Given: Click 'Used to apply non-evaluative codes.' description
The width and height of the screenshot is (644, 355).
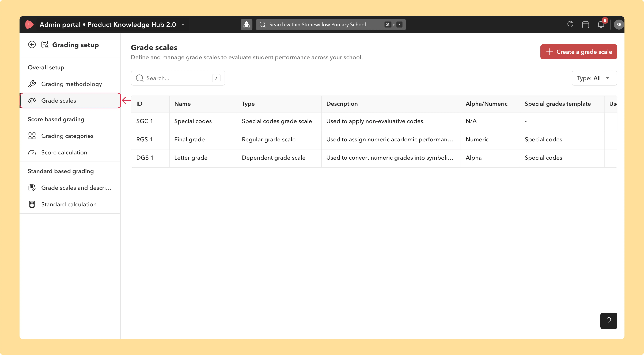Looking at the screenshot, I should [375, 121].
